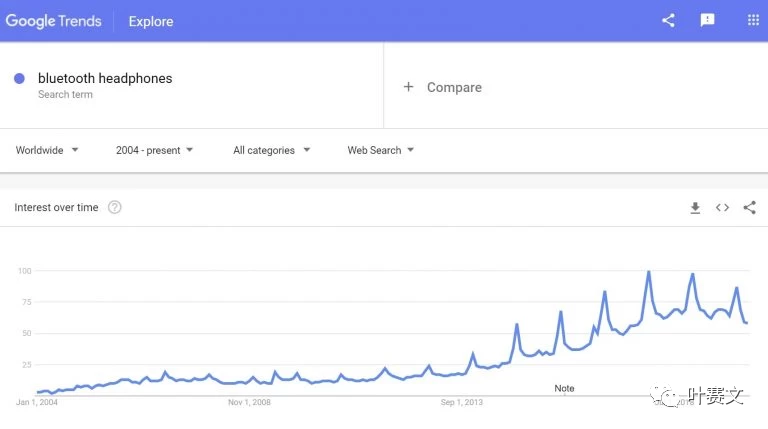Click the blue term color dot

(20, 78)
